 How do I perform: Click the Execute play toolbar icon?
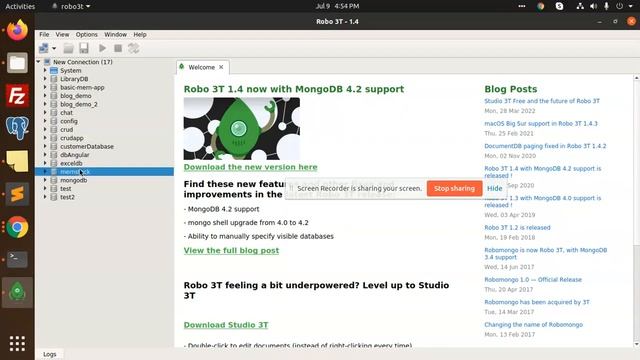[102, 49]
